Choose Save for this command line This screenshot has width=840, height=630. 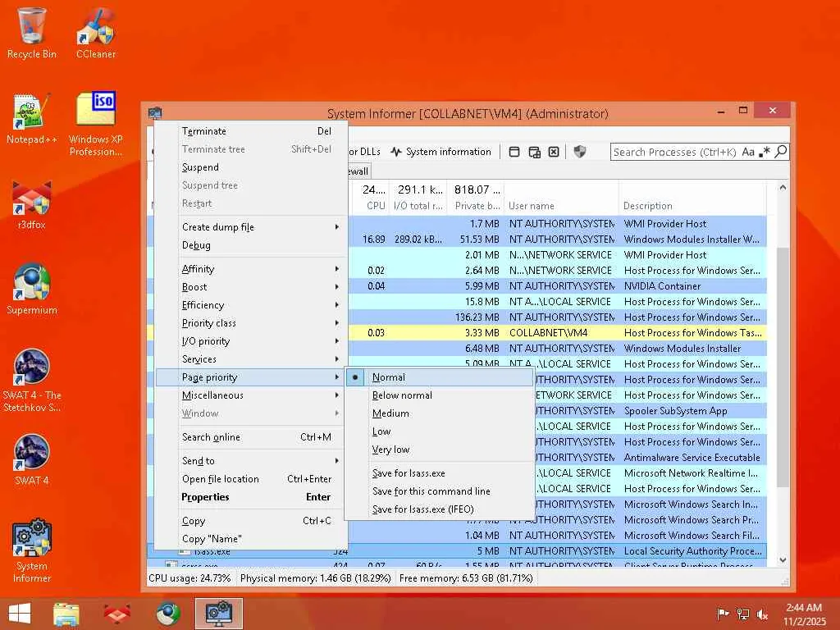click(x=440, y=491)
